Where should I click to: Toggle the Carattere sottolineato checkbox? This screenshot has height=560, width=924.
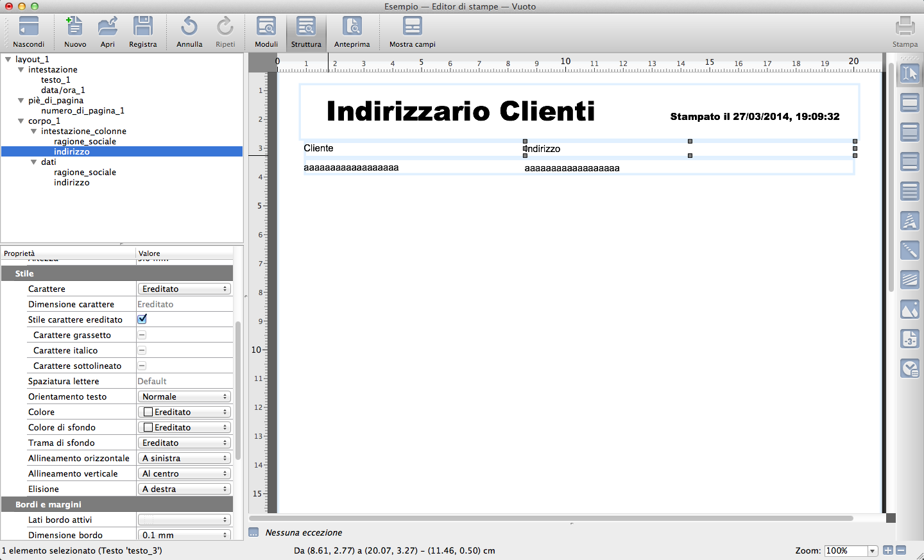pos(142,366)
